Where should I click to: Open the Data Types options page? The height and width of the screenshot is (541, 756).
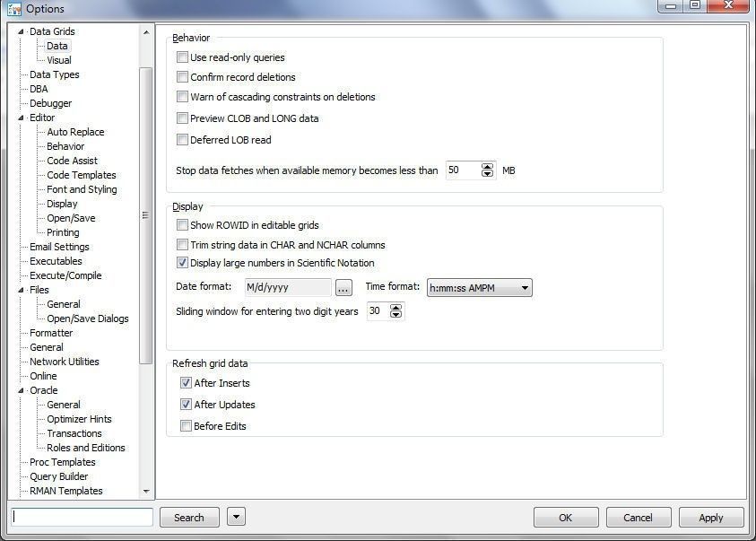click(54, 74)
